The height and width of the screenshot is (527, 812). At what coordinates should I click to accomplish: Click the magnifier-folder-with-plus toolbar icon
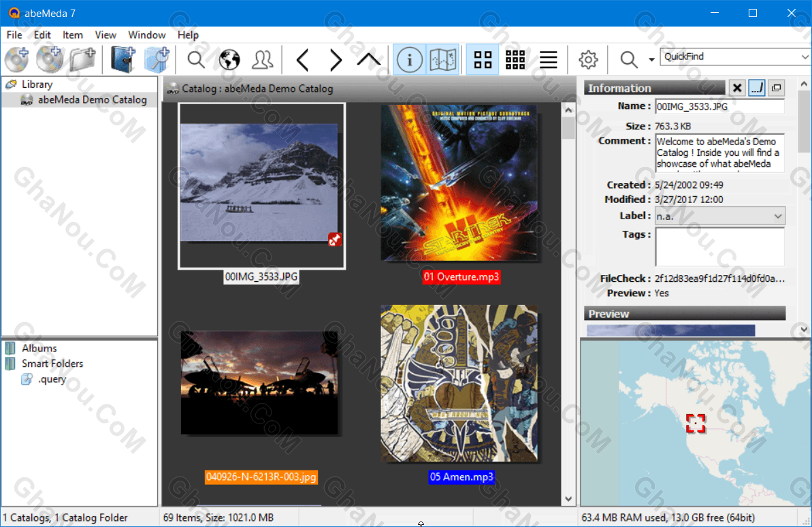click(x=157, y=60)
